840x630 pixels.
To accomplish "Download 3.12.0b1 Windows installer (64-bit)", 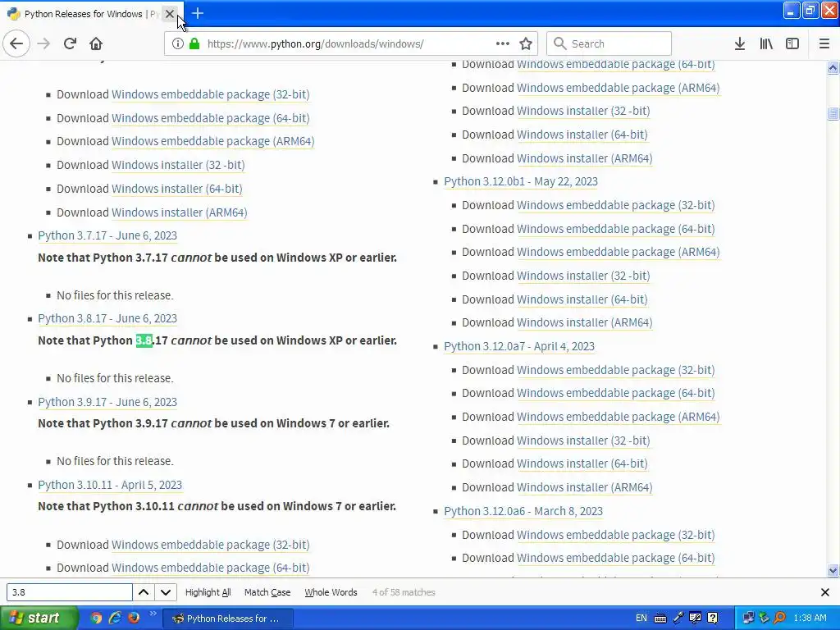I will click(x=582, y=299).
